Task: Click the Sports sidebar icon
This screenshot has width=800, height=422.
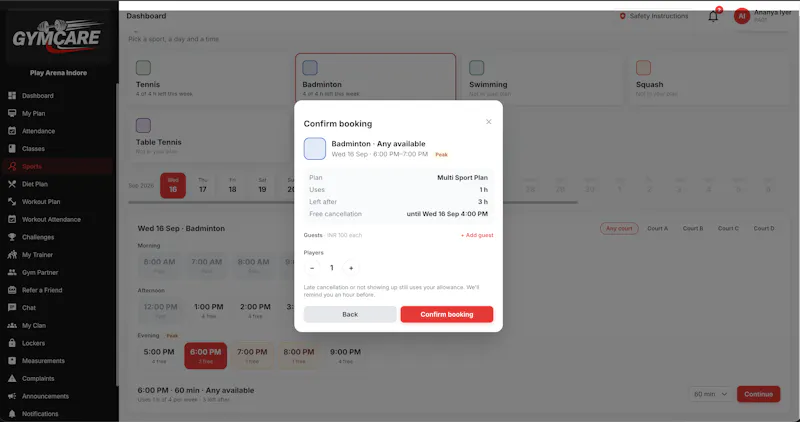Action: [x=12, y=166]
